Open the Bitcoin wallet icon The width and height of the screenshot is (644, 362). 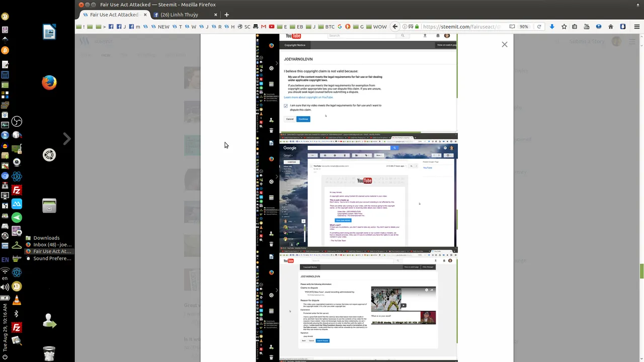(5, 50)
